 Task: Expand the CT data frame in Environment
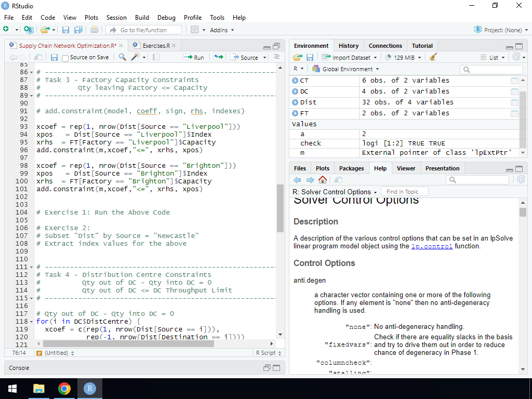click(x=295, y=81)
